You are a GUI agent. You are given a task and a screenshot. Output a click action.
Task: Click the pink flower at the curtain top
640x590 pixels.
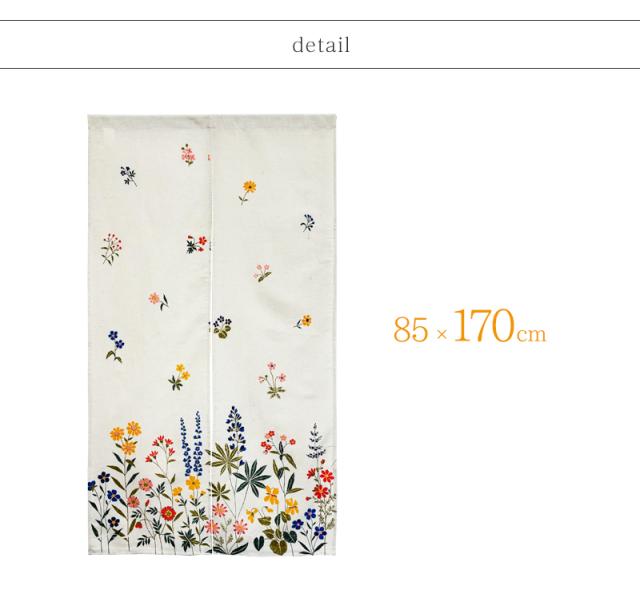click(x=188, y=154)
